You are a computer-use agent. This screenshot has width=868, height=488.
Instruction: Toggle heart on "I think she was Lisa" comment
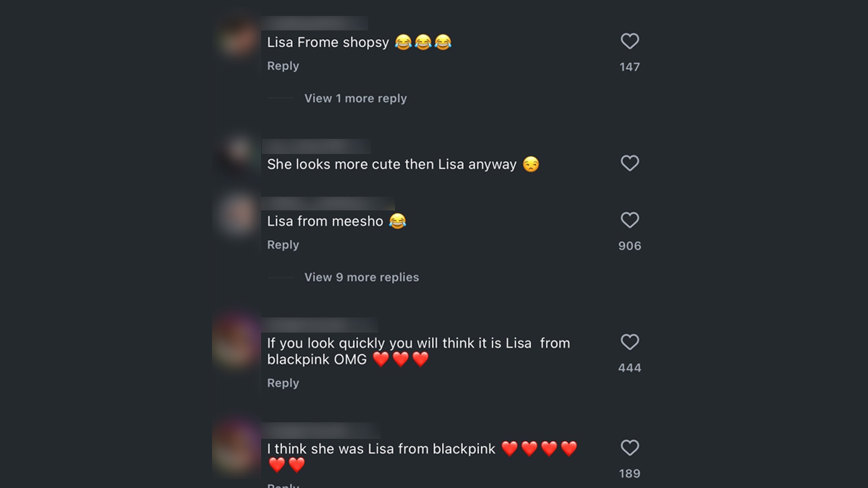629,448
